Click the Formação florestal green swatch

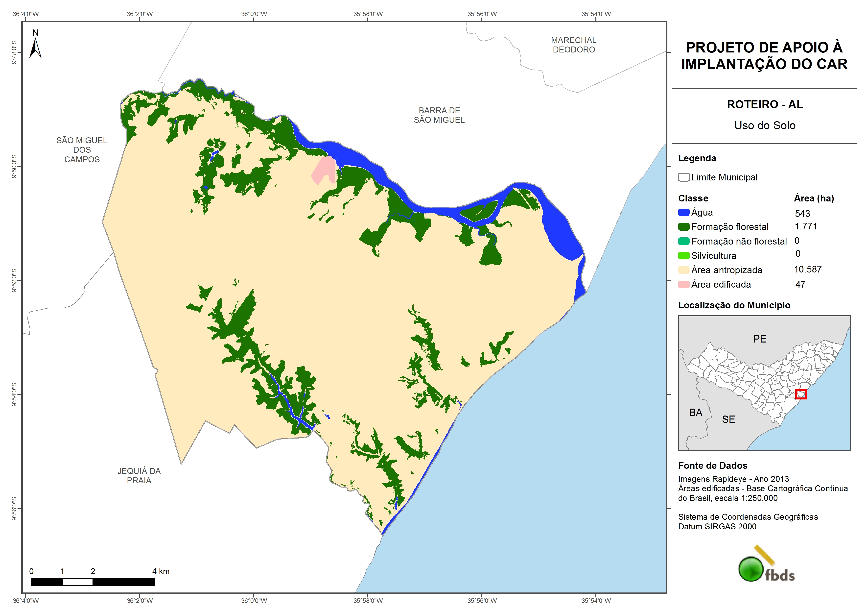coord(683,227)
